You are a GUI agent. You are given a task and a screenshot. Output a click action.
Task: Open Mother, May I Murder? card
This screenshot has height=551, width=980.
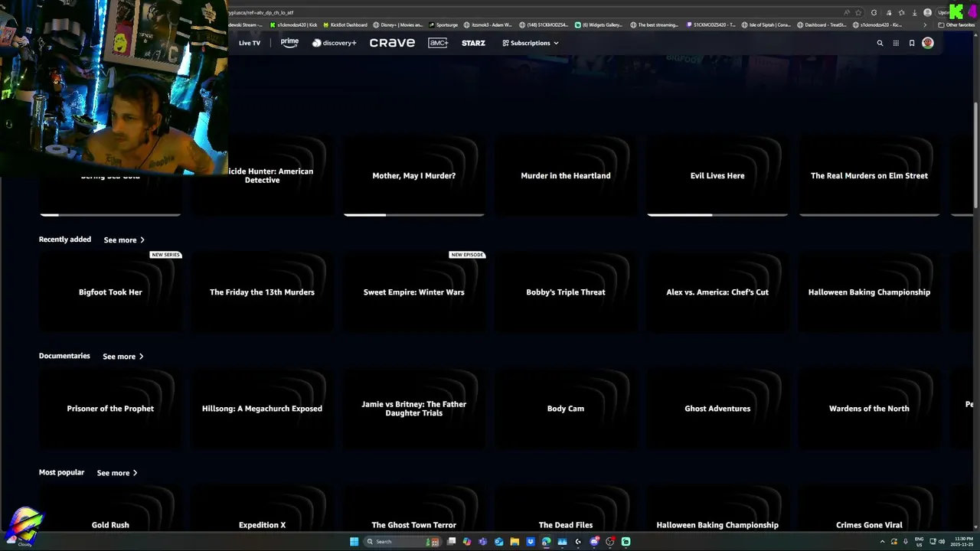pyautogui.click(x=413, y=176)
